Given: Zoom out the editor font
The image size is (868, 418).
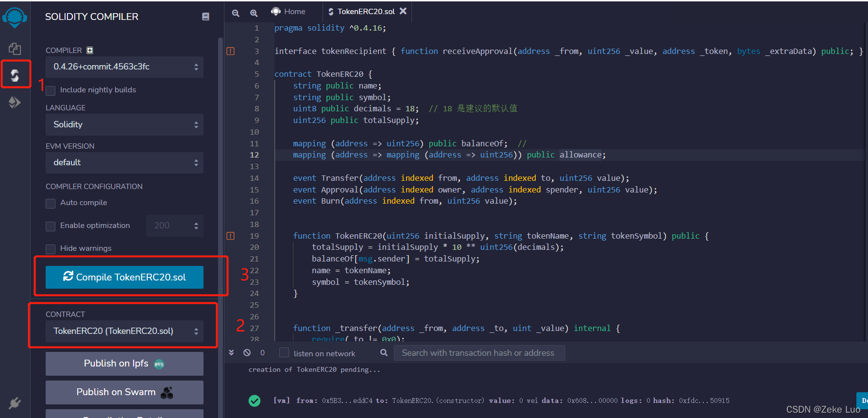Looking at the screenshot, I should click(236, 13).
